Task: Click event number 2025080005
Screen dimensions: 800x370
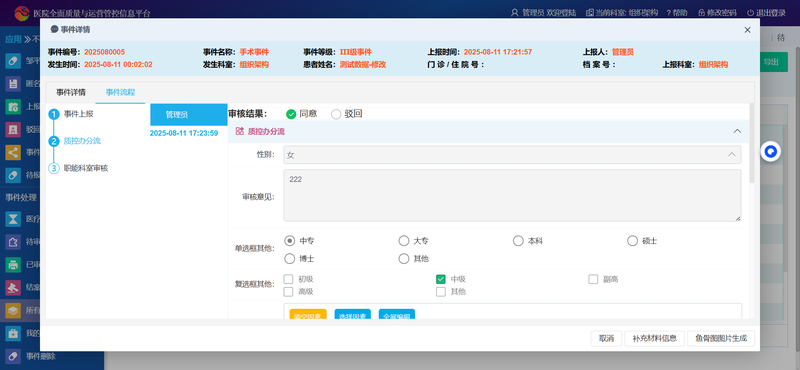Action: [x=105, y=52]
